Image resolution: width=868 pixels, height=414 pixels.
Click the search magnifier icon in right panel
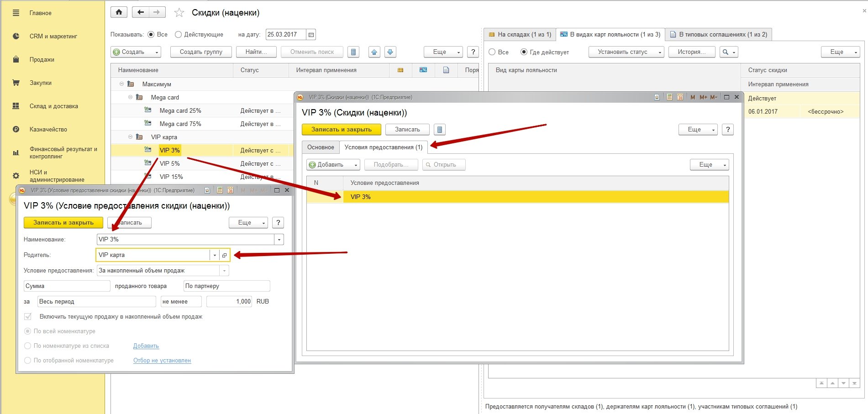coord(726,52)
